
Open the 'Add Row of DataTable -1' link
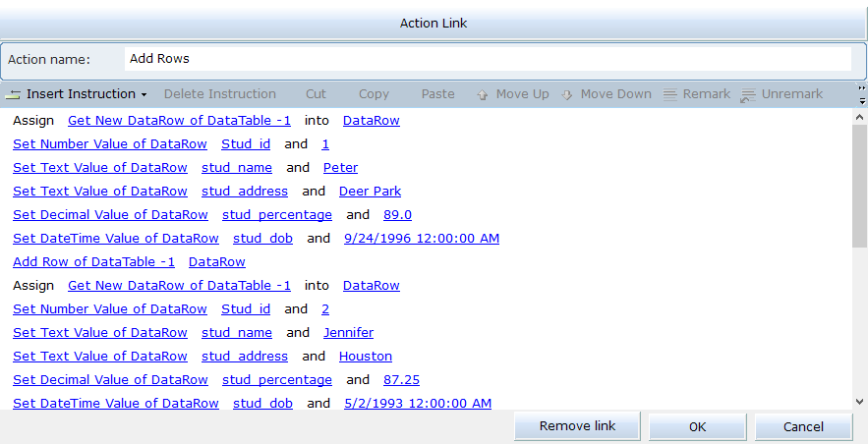click(x=93, y=262)
